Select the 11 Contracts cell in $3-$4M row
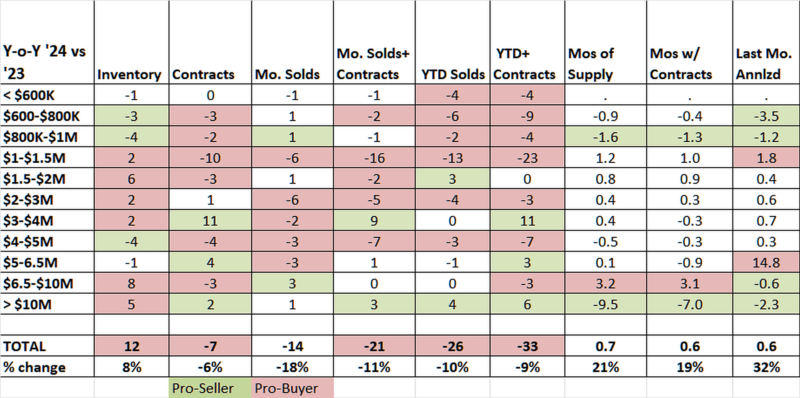The image size is (800, 398). coord(210,221)
